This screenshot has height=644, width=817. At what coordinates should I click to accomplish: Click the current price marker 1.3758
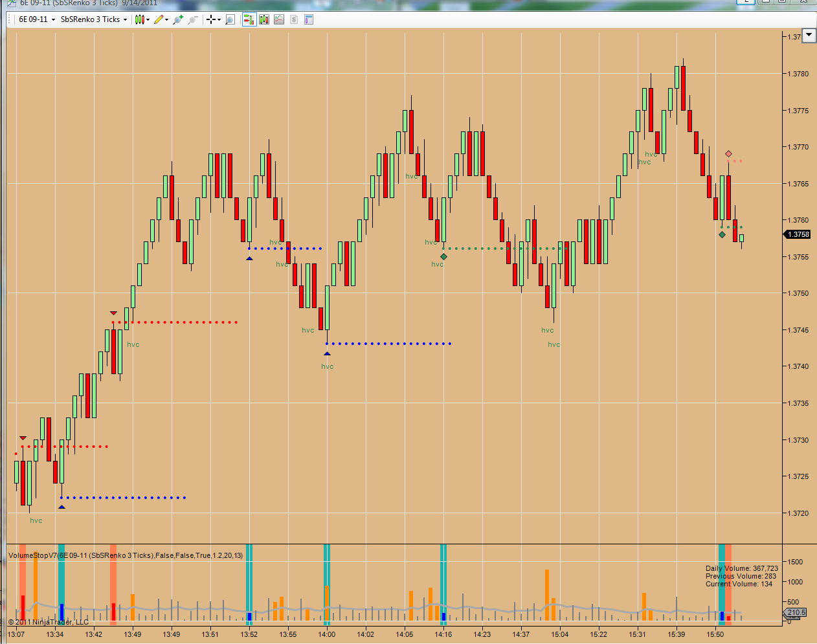(798, 234)
